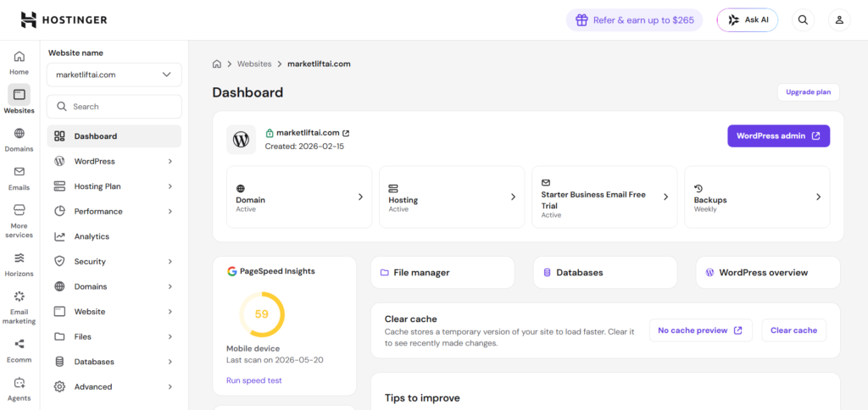Click the sidebar Search field
The image size is (868, 410).
(114, 106)
